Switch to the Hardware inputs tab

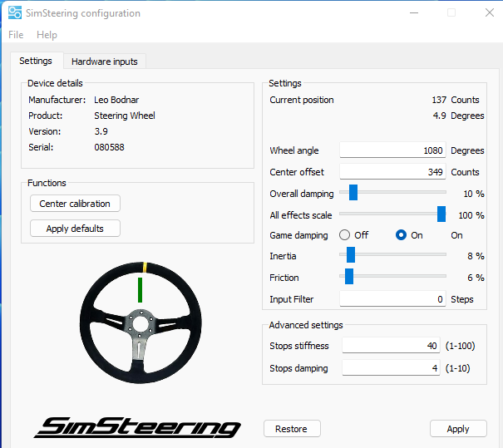point(105,62)
